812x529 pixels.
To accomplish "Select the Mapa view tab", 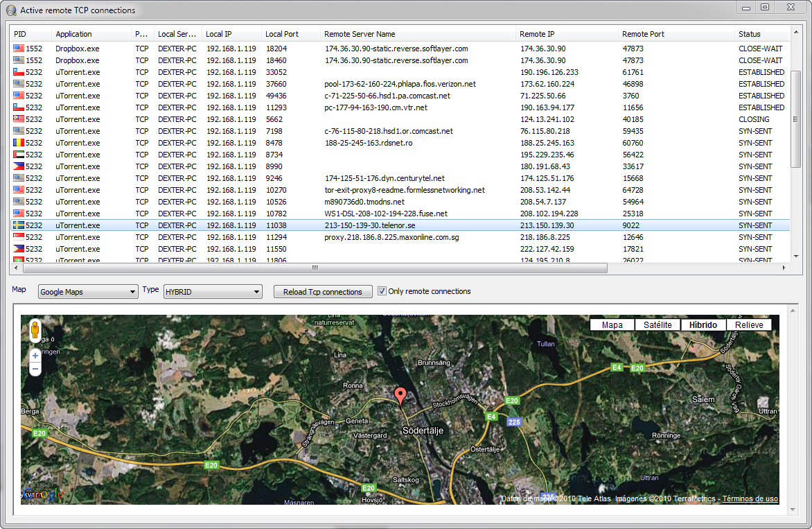I will point(612,324).
